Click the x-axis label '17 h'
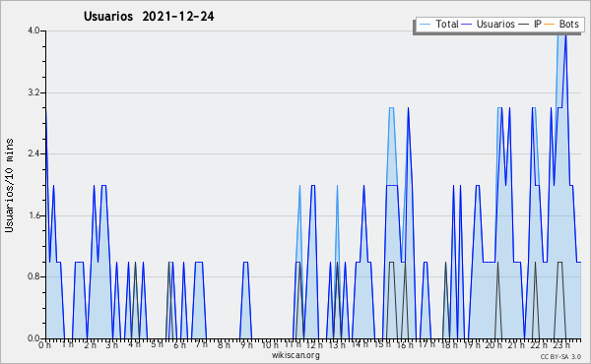This screenshot has width=591, height=364. pos(427,345)
